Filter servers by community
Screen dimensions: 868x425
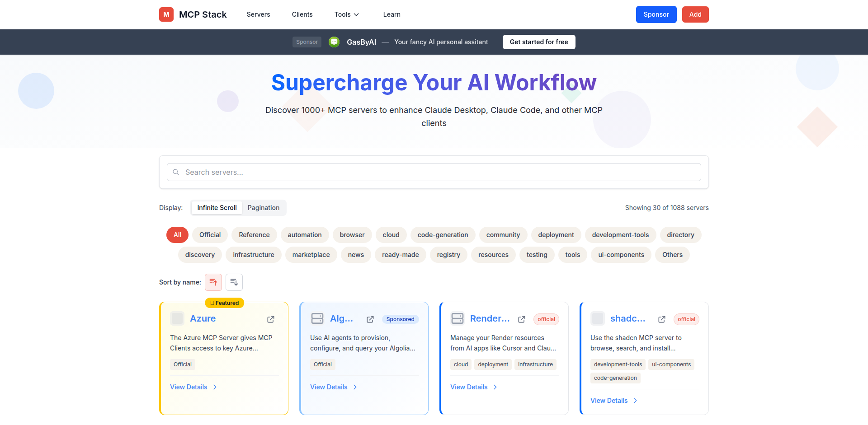(x=503, y=235)
